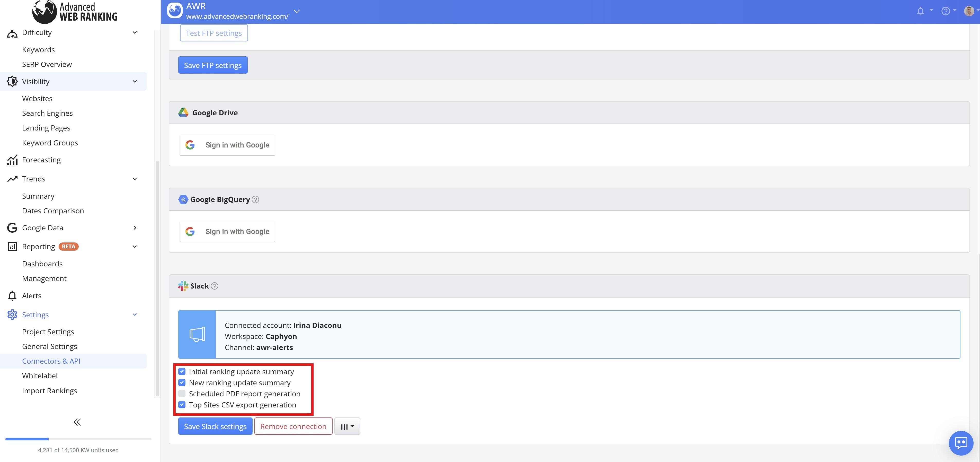The height and width of the screenshot is (462, 980).
Task: Open the help question mark menu
Action: pos(945,11)
